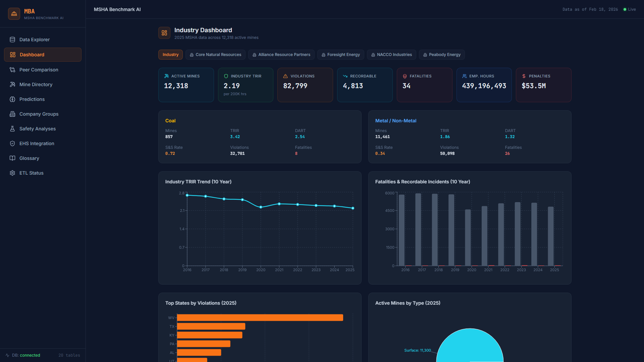
Task: Select the Data Explorer sidebar icon
Action: (x=12, y=40)
